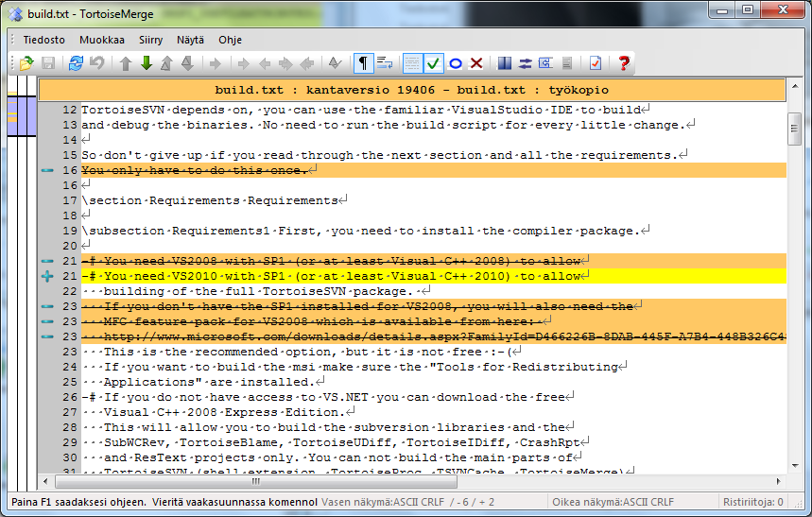Screen dimensions: 812x517
Task: Open the Tiedosto menu
Action: click(x=44, y=40)
